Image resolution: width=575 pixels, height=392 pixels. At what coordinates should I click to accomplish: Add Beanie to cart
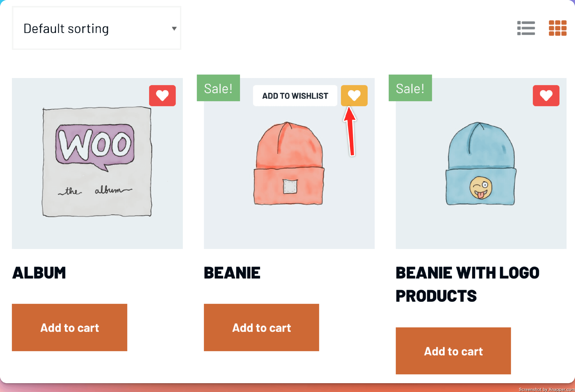coord(261,327)
